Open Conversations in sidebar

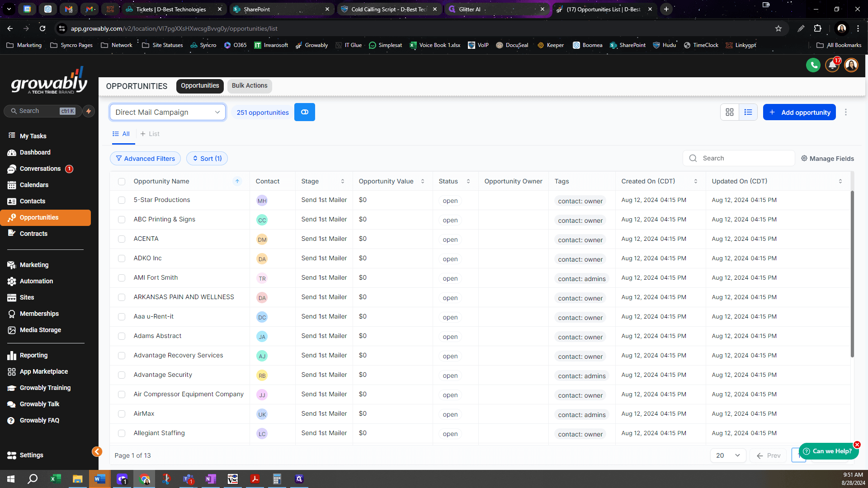(40, 169)
